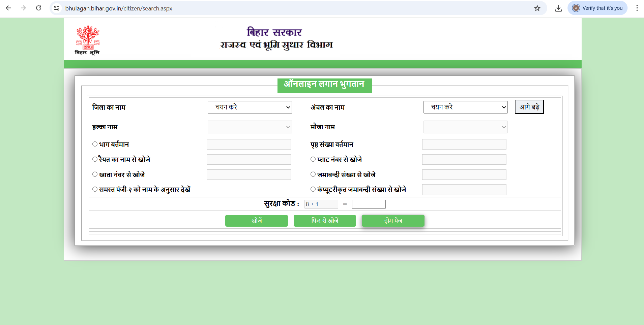Click the browser back arrow
The height and width of the screenshot is (325, 644).
(x=8, y=8)
